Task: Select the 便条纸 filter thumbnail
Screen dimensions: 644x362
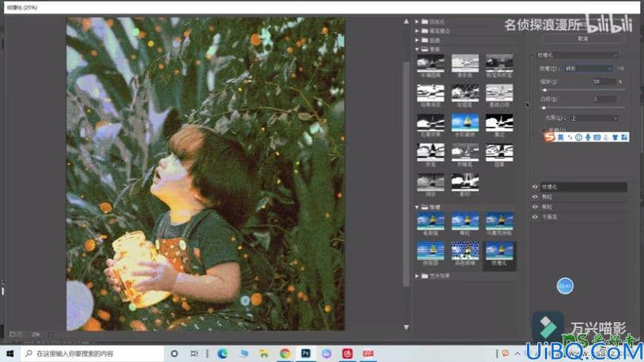Action: [465, 63]
